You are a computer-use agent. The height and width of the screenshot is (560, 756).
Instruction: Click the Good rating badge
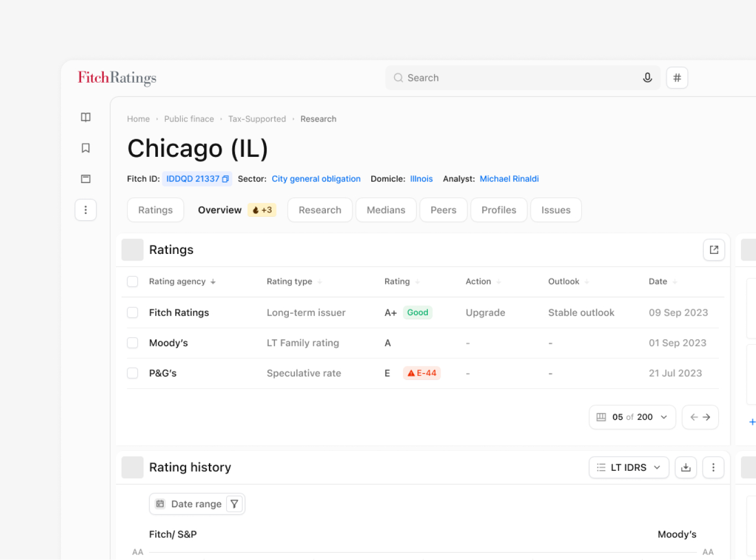[417, 313]
